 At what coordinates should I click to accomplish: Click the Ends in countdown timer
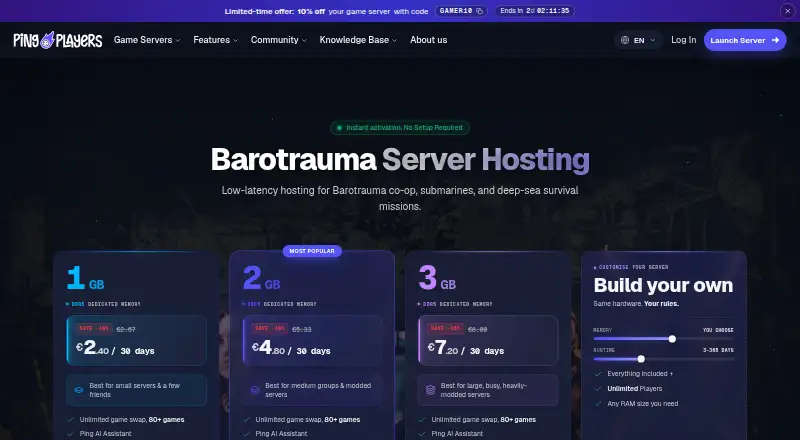[534, 11]
